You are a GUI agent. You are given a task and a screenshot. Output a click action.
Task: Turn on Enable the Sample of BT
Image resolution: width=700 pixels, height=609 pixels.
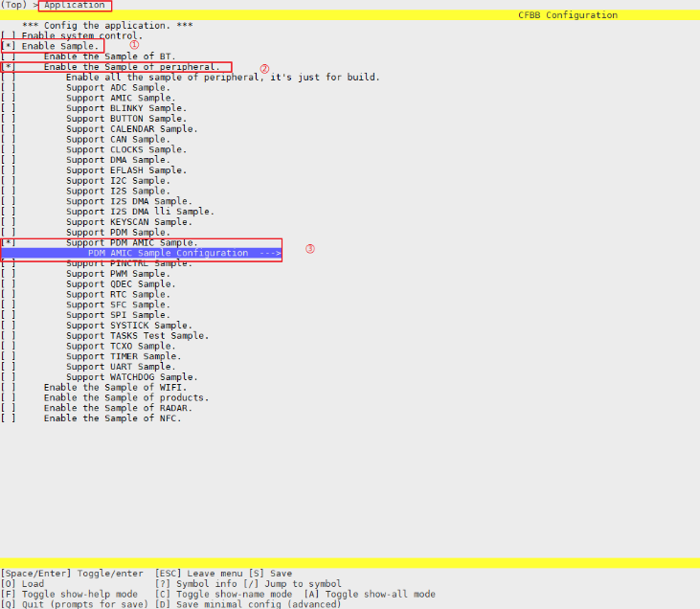click(x=9, y=56)
